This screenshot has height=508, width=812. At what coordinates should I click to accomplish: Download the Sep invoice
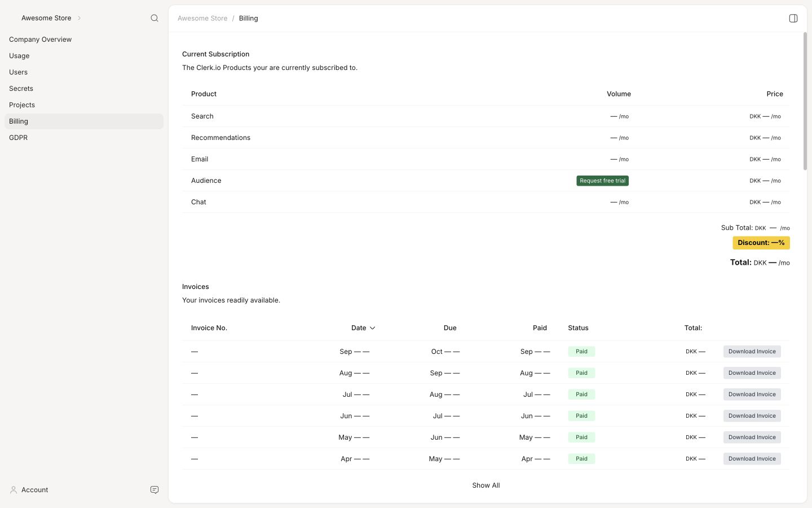pyautogui.click(x=752, y=352)
